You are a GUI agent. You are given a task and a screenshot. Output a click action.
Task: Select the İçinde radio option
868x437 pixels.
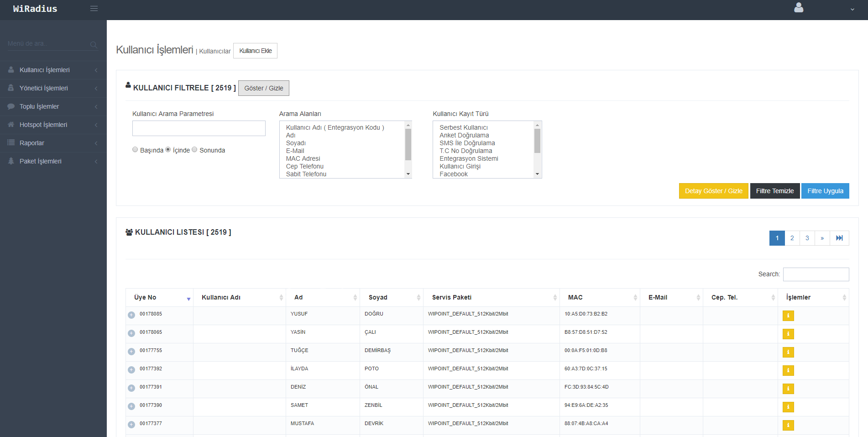tap(168, 150)
